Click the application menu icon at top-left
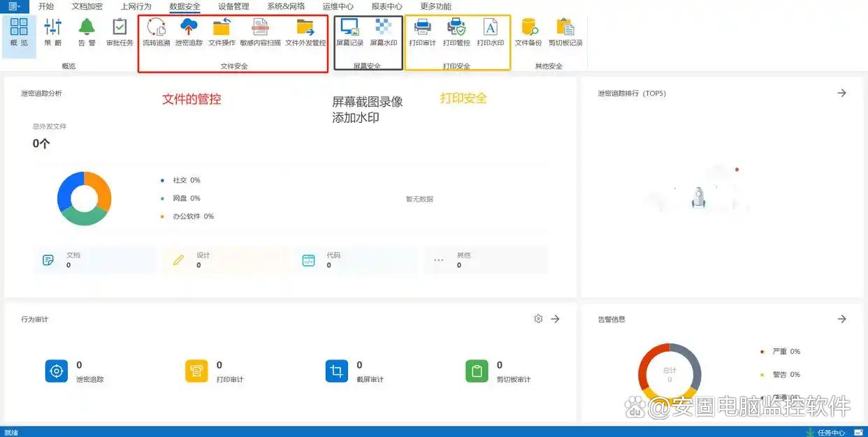 tap(14, 6)
